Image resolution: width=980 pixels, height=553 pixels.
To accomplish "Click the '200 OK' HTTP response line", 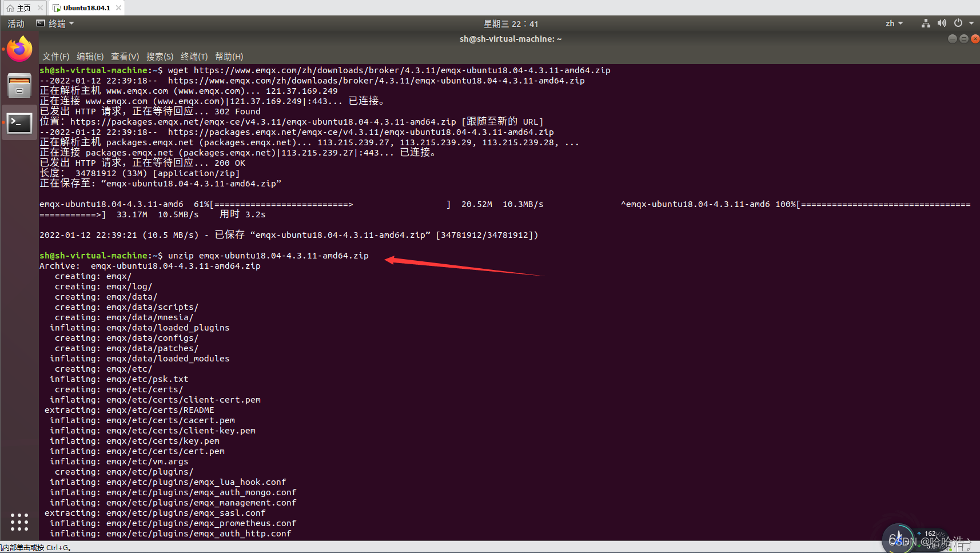I will coord(142,163).
